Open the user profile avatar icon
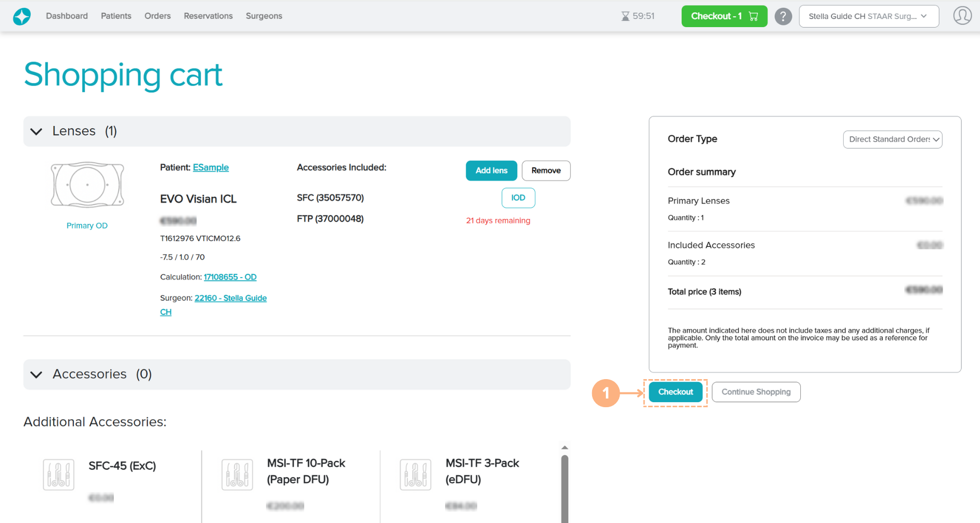The image size is (980, 523). click(962, 16)
